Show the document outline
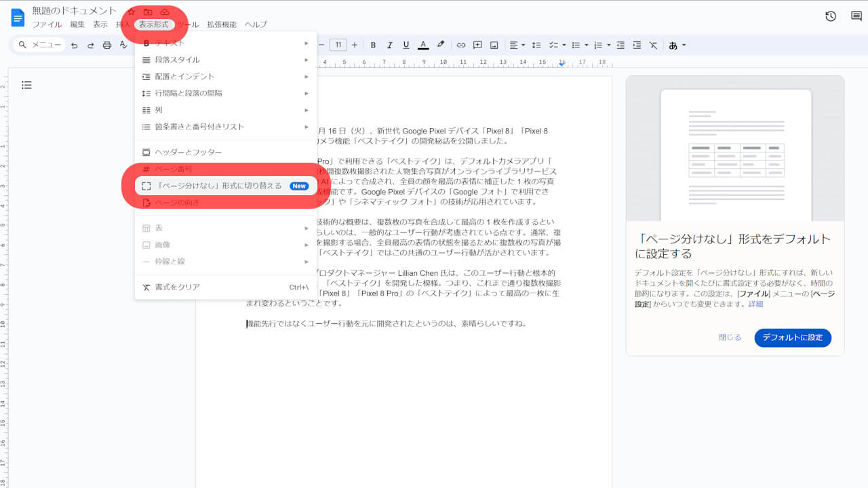 pos(26,85)
